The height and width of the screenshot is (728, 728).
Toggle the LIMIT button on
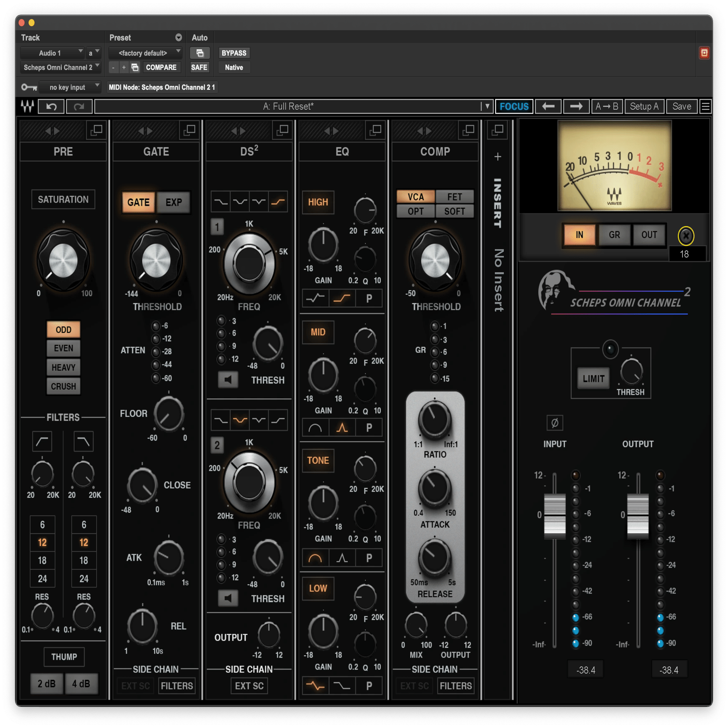[593, 379]
